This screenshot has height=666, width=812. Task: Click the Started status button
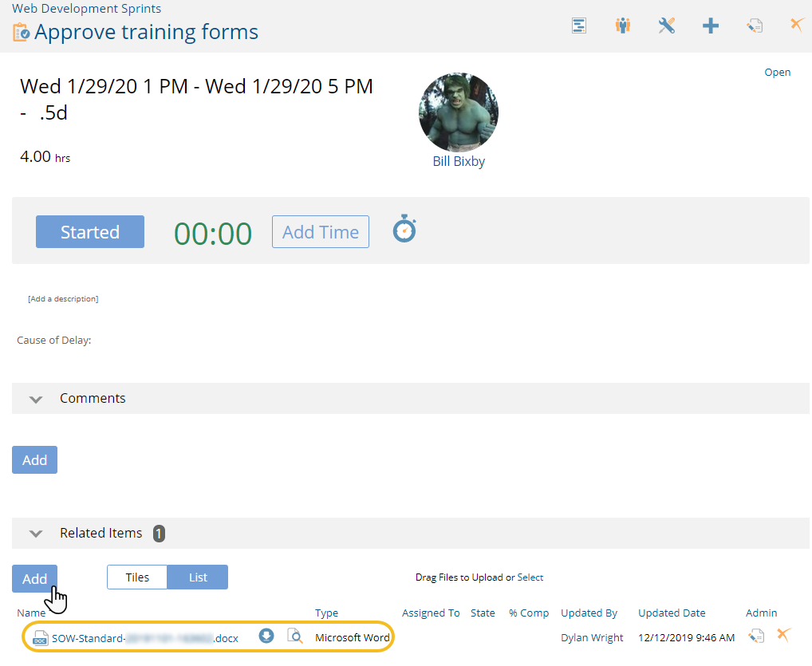(90, 231)
